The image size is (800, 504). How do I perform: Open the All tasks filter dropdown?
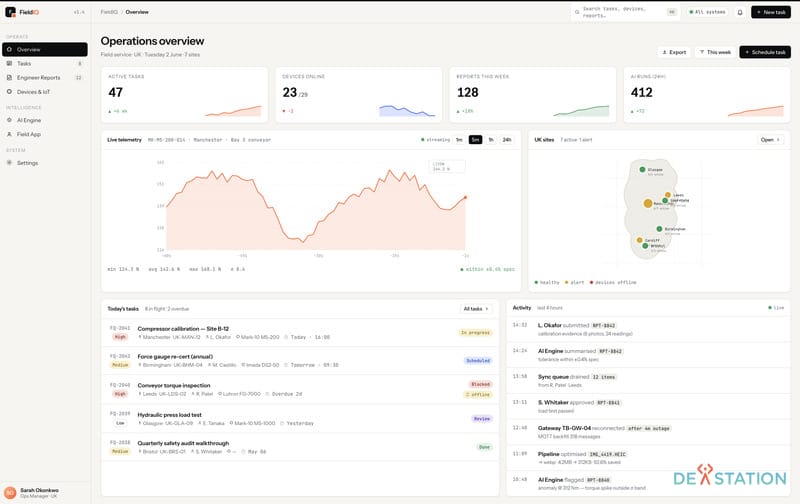(x=476, y=309)
